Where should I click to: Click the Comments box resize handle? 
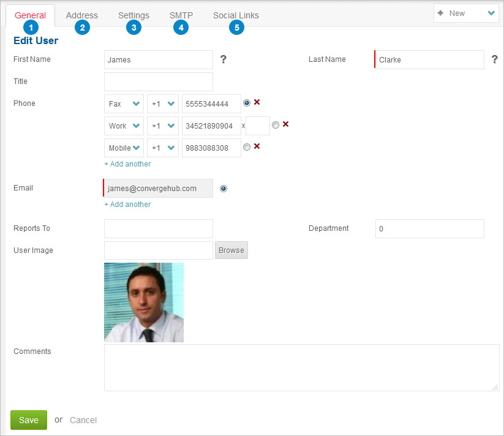tap(495, 387)
